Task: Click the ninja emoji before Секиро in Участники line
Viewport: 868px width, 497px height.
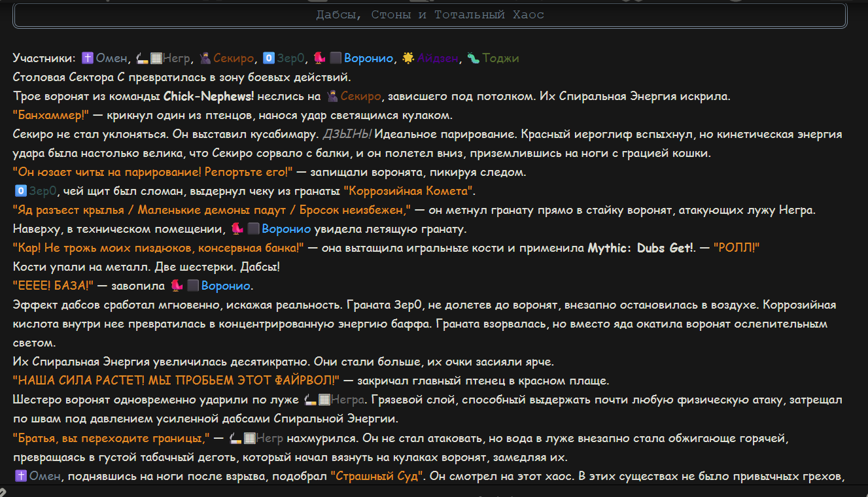Action: coord(205,59)
